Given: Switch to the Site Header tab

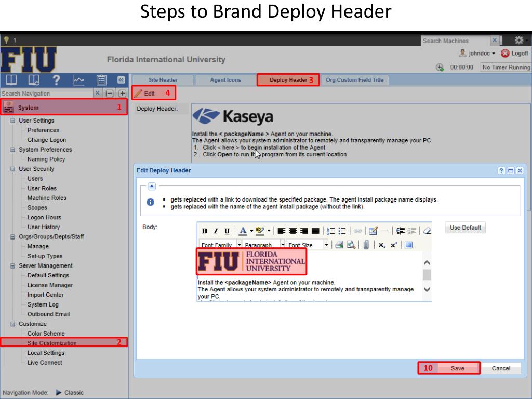Looking at the screenshot, I should coord(163,79).
